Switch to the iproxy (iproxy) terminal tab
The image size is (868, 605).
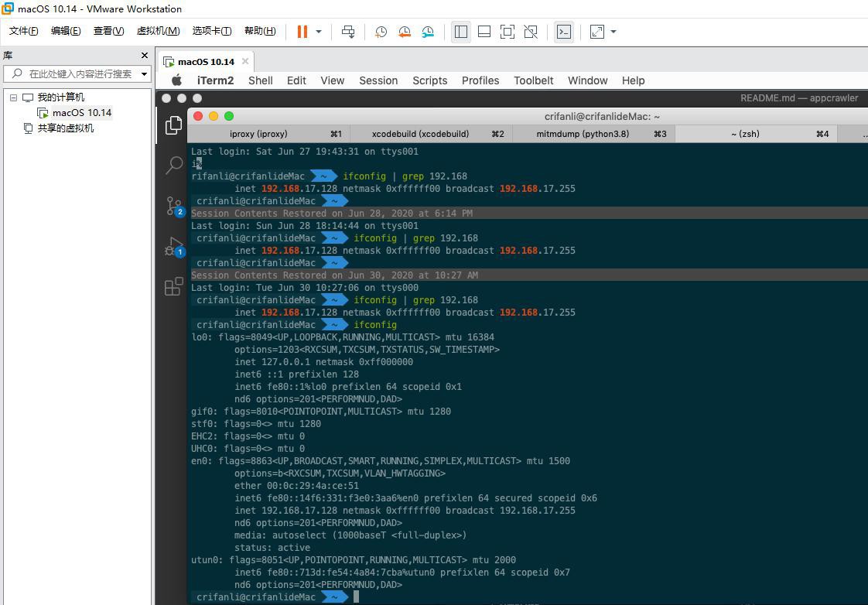click(269, 134)
